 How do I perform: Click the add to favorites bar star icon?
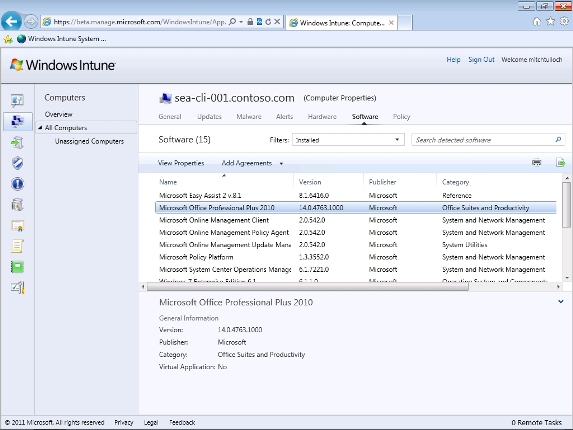(x=8, y=39)
